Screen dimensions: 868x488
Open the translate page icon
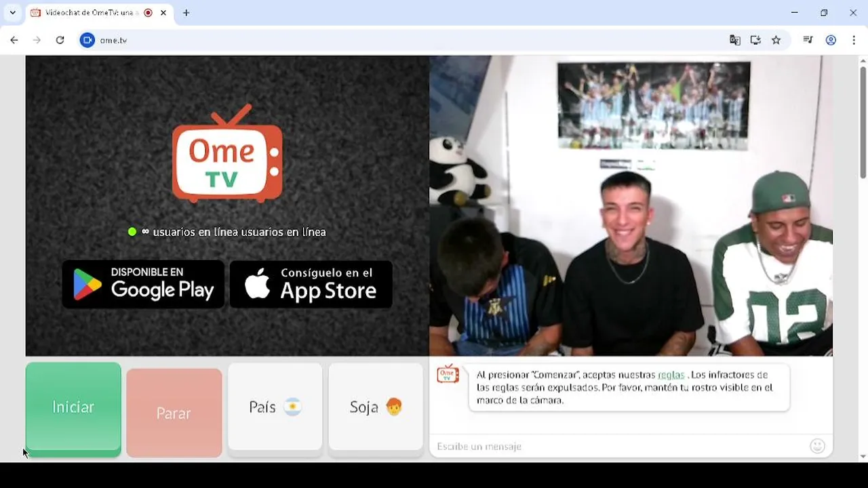pyautogui.click(x=735, y=40)
